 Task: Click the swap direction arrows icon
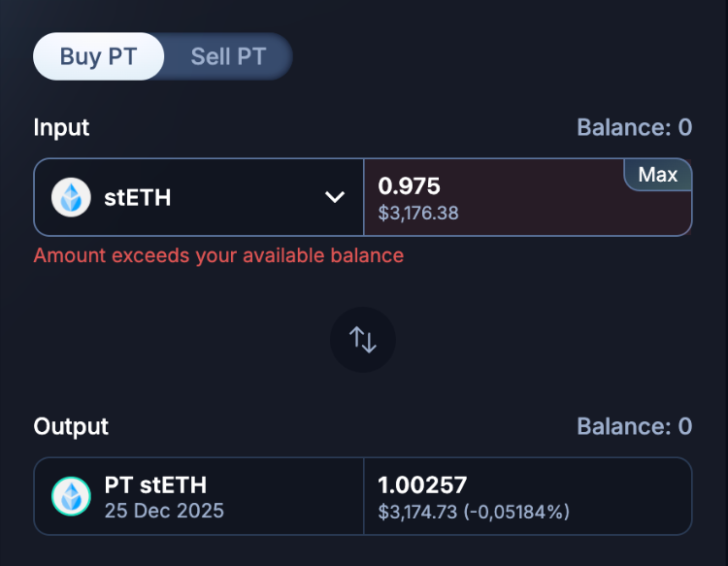363,340
